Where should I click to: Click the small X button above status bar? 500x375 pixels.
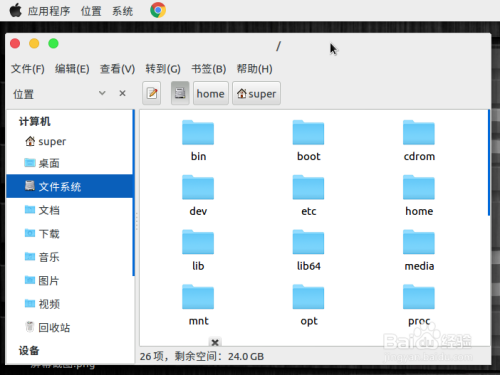pyautogui.click(x=215, y=342)
